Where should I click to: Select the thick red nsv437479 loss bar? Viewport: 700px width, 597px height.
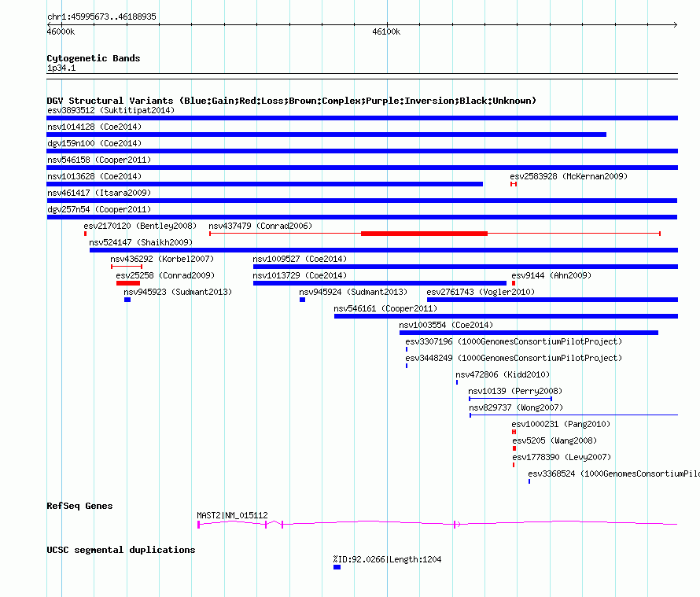(x=424, y=234)
